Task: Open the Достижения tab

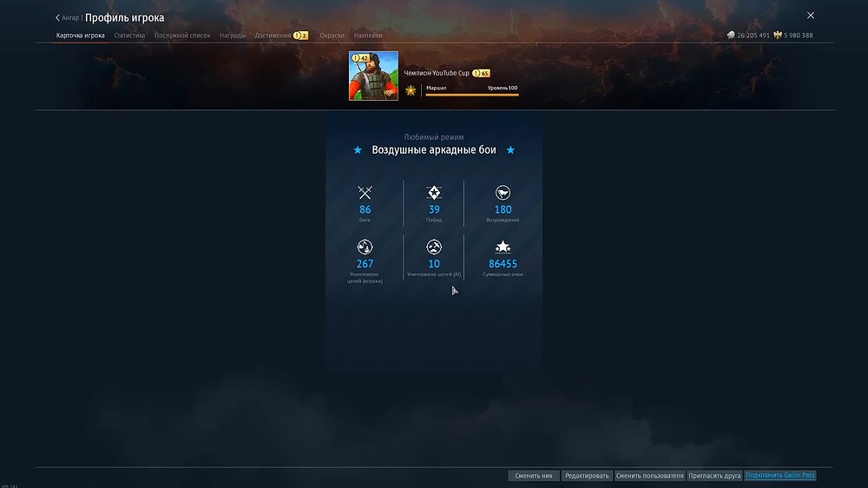Action: pyautogui.click(x=273, y=36)
